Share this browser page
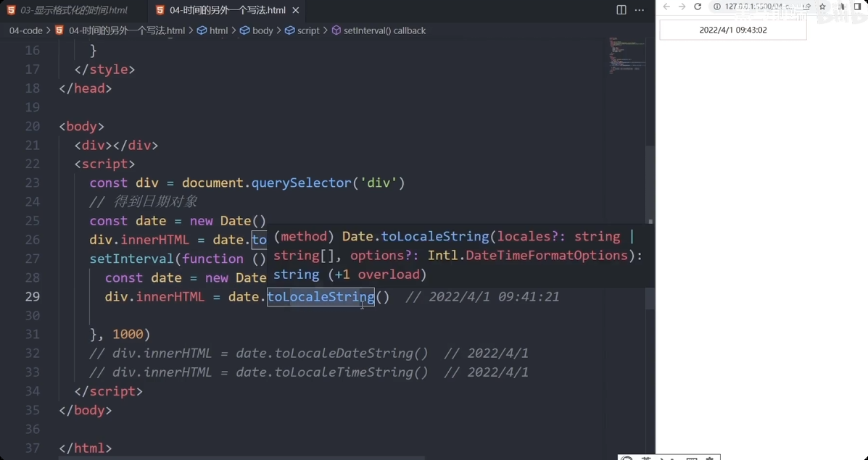The width and height of the screenshot is (868, 460). click(808, 7)
